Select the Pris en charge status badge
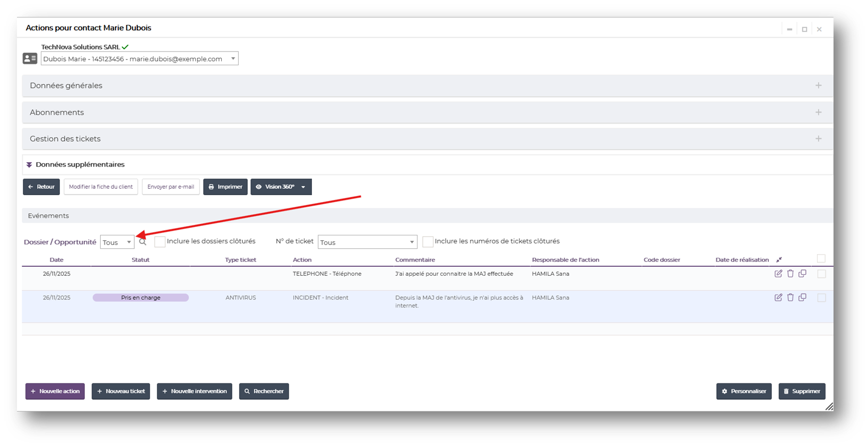The width and height of the screenshot is (868, 446). pos(141,298)
